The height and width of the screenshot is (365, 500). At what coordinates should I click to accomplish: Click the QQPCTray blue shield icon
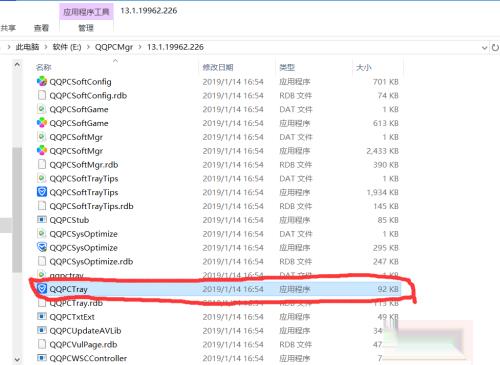(42, 289)
